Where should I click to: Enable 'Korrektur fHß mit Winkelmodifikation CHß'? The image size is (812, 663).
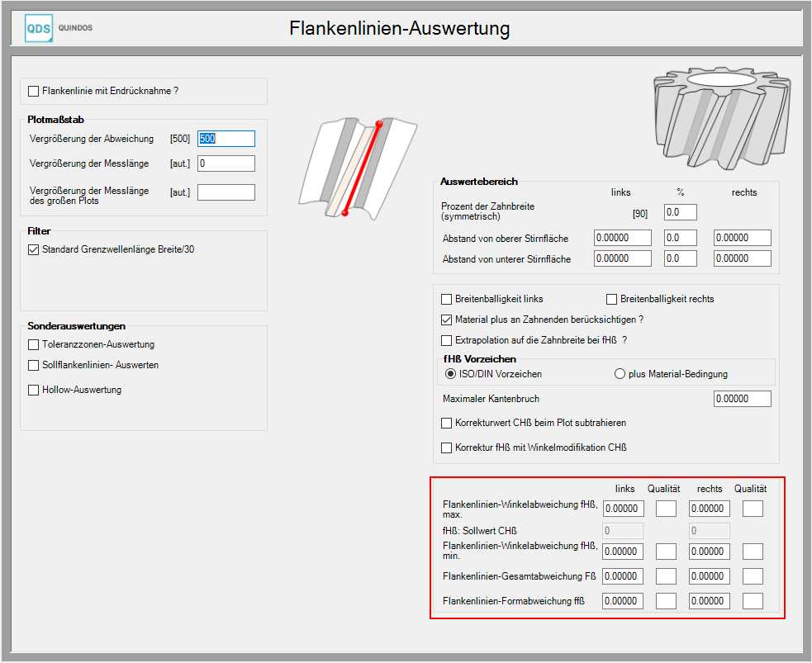click(x=446, y=448)
